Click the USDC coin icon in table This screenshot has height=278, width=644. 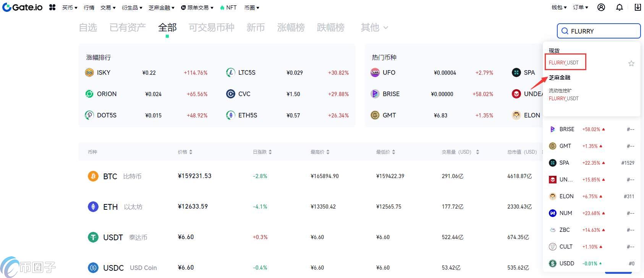[x=93, y=268]
